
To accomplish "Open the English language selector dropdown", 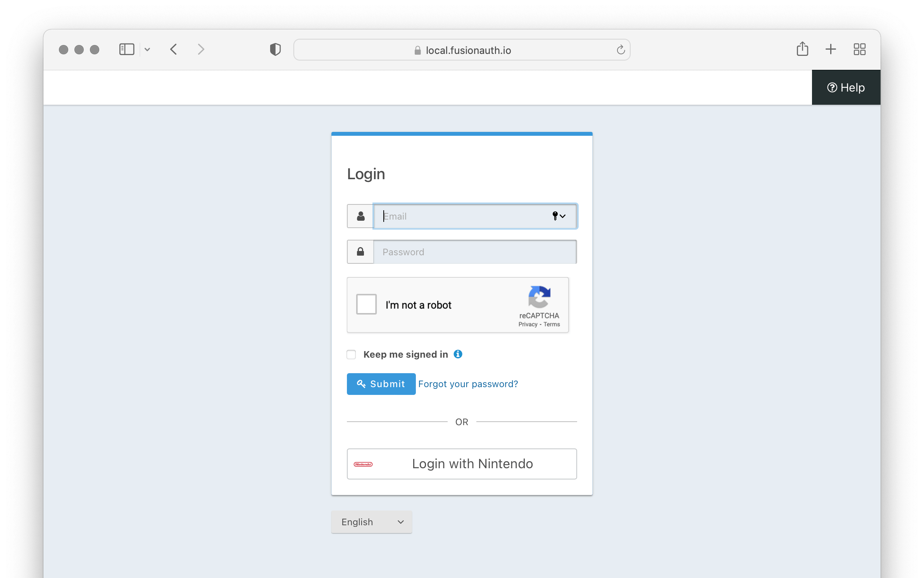I will [371, 521].
